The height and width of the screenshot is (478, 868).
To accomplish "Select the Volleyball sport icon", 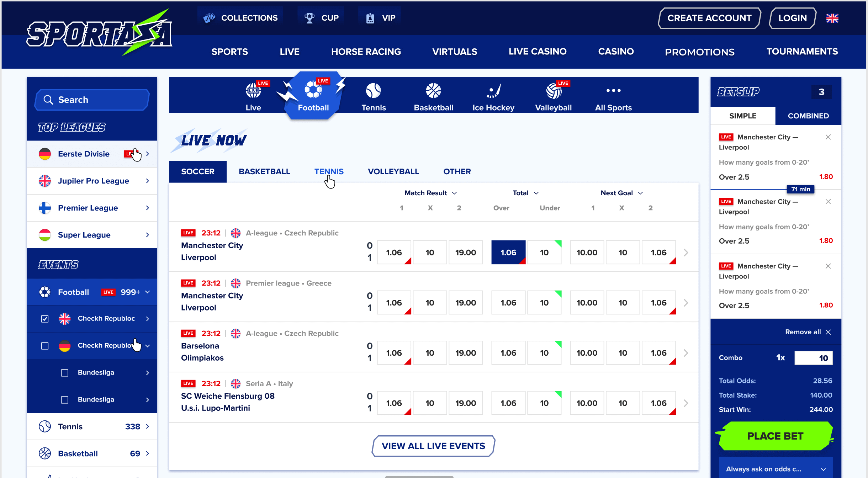I will pos(554,91).
